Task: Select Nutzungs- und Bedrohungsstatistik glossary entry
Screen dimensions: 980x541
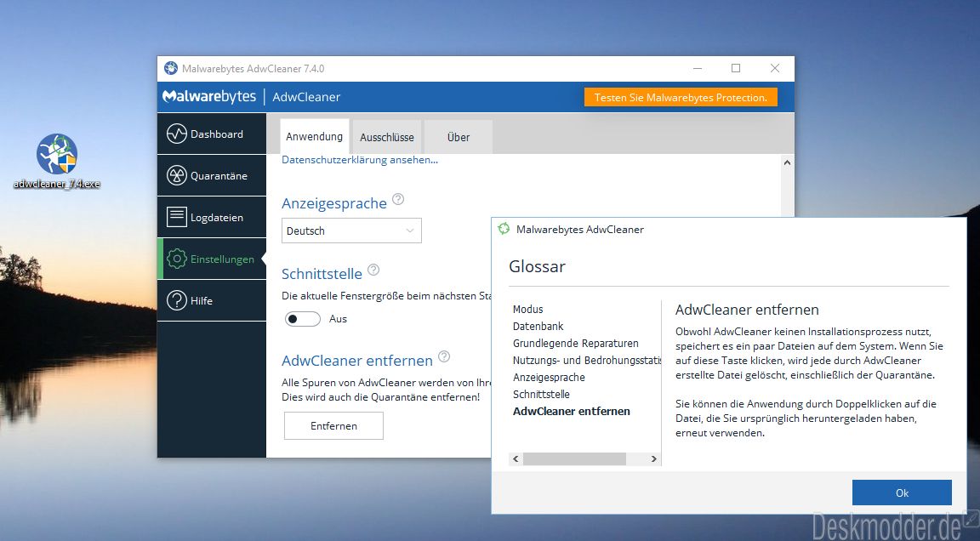Action: pos(586,360)
